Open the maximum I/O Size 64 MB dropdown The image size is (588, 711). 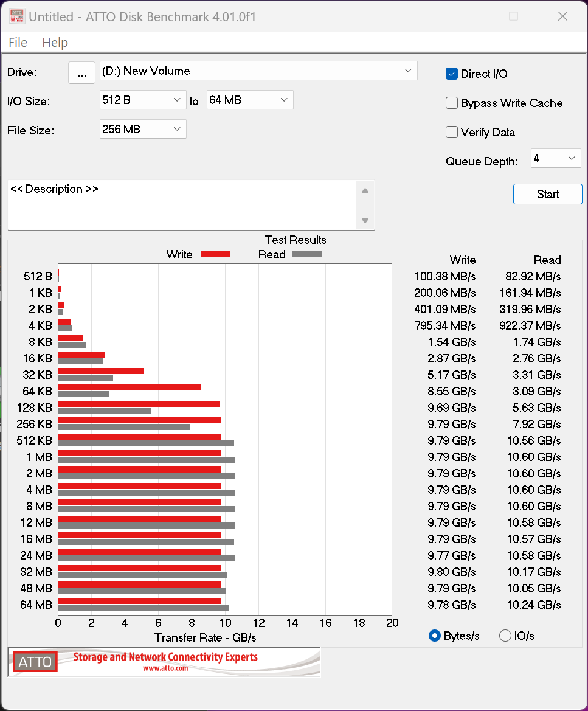pyautogui.click(x=250, y=100)
